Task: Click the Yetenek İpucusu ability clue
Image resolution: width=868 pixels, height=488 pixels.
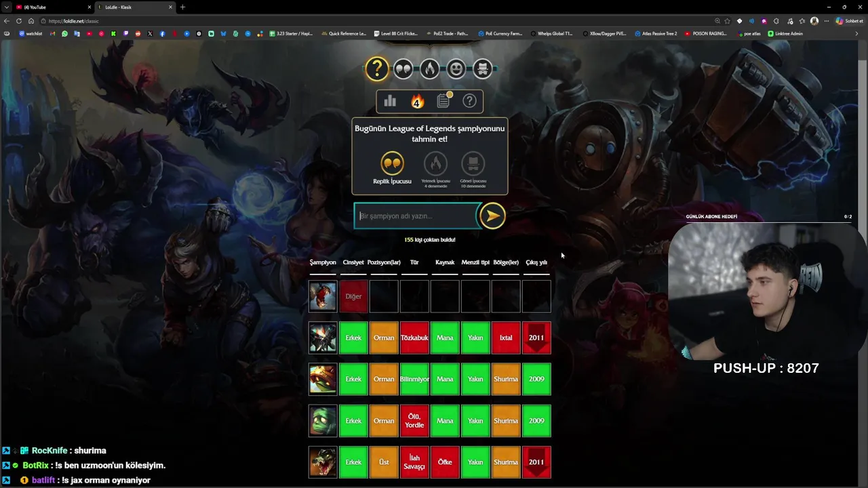Action: click(x=435, y=168)
